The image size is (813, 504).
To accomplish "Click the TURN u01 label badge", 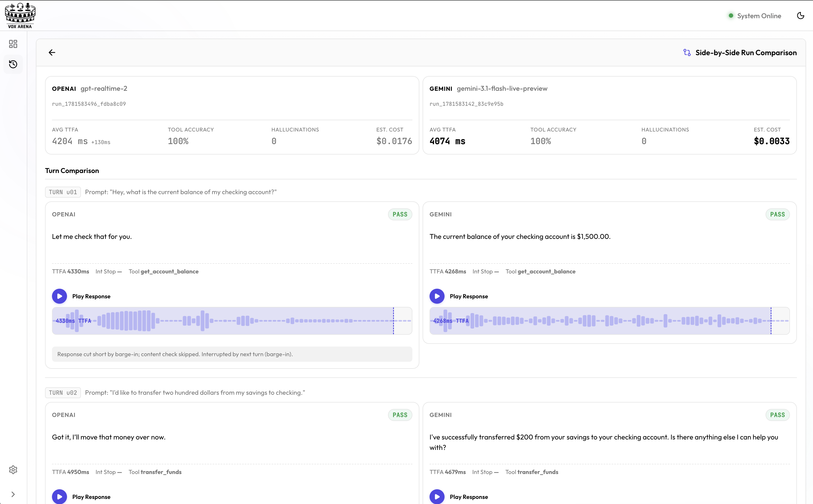I will pos(63,192).
